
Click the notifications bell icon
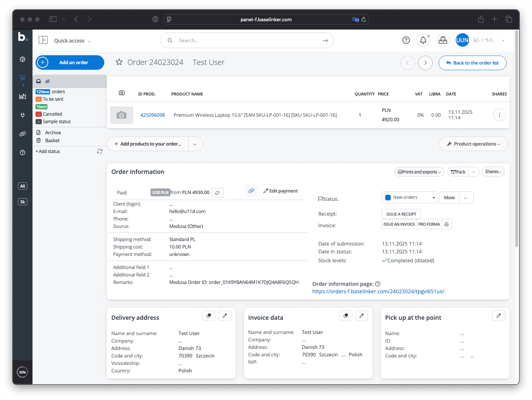coord(423,40)
